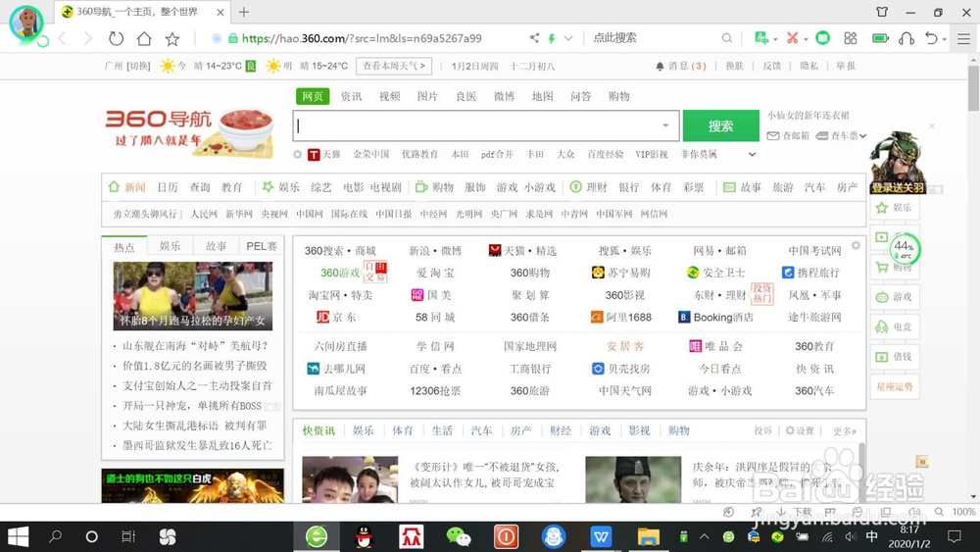Open the translate tool dropdown arrow
The image size is (980, 552).
[x=775, y=39]
